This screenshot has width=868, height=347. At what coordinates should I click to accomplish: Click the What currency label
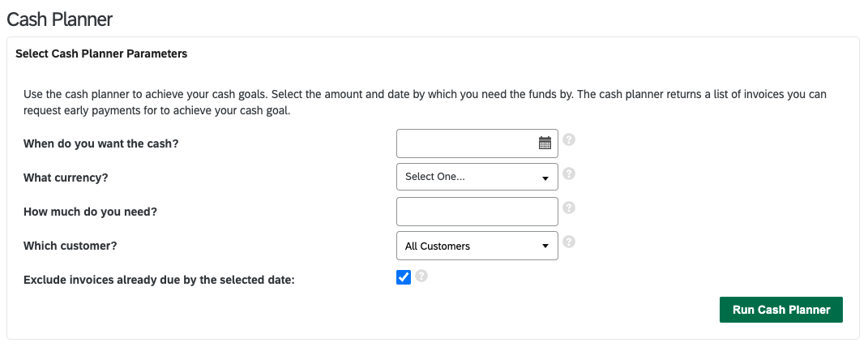pos(66,178)
